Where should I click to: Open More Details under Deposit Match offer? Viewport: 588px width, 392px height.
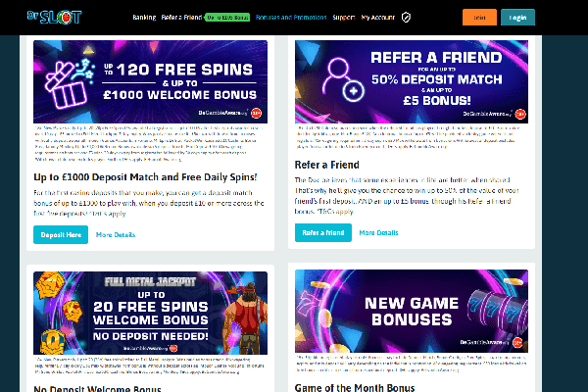point(116,235)
